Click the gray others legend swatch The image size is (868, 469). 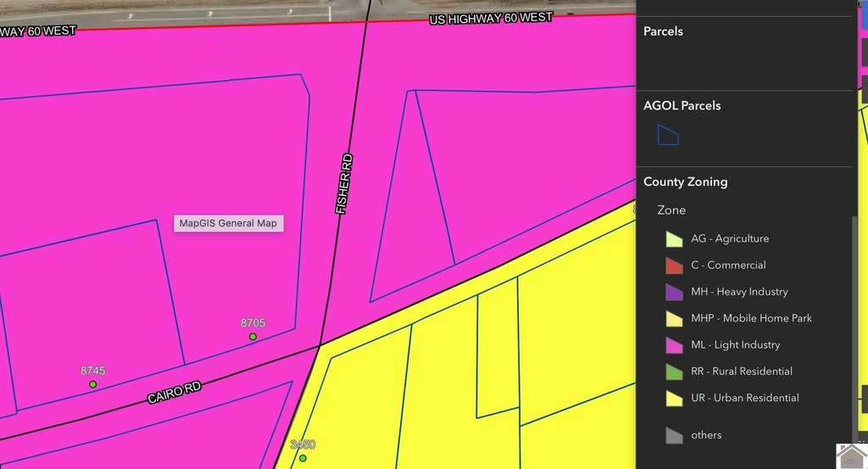[674, 436]
